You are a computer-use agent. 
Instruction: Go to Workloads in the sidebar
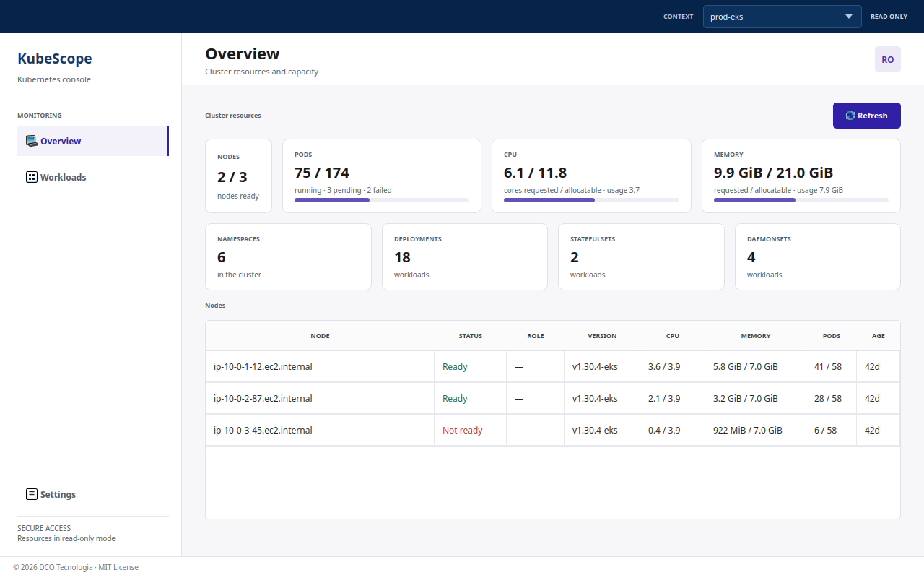coord(93,177)
